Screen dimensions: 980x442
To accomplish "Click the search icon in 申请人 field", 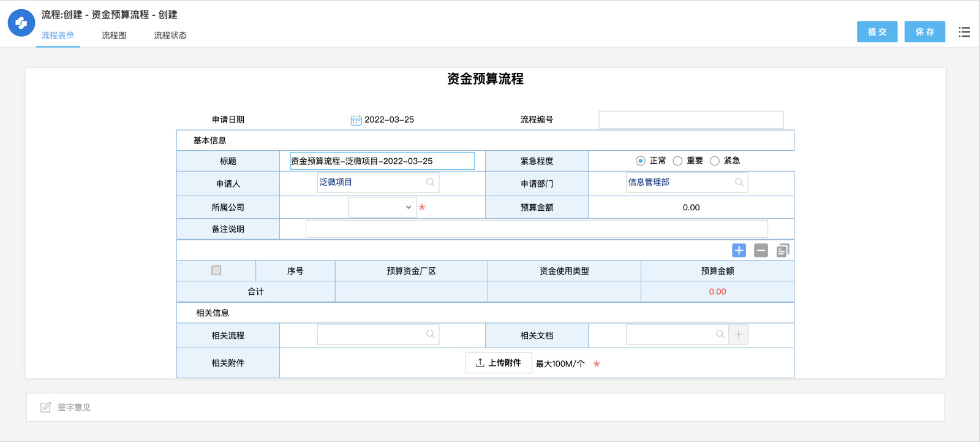I will tap(431, 182).
